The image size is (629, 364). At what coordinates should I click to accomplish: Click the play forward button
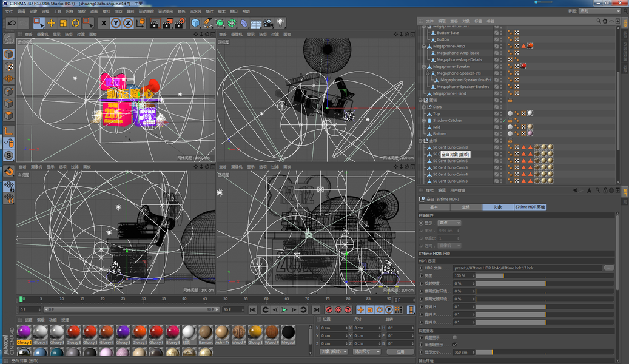click(284, 310)
